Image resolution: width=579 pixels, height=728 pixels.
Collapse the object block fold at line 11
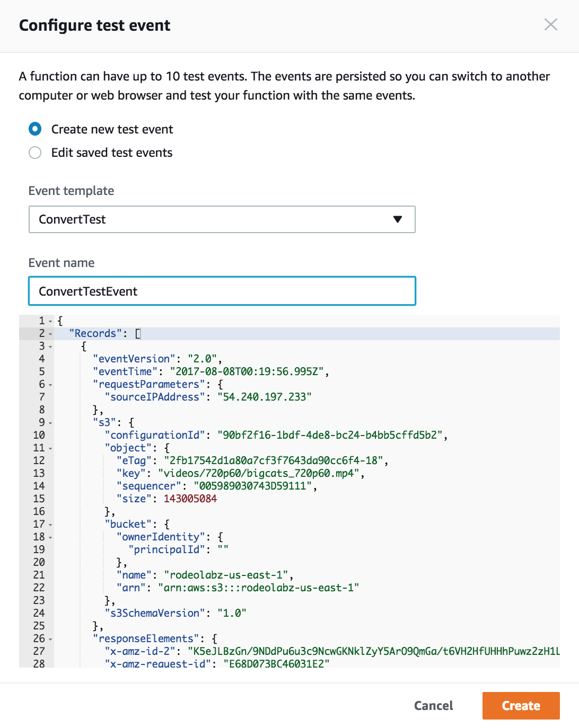click(51, 449)
